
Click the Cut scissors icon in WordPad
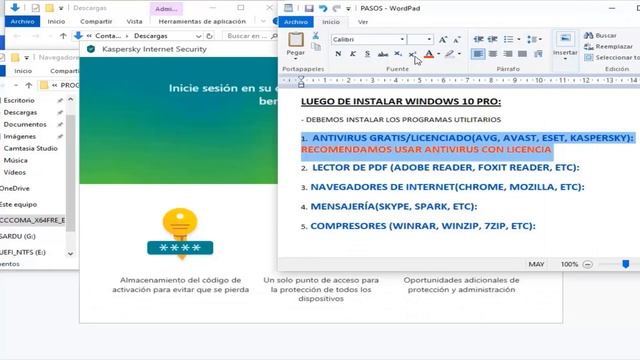pos(316,36)
